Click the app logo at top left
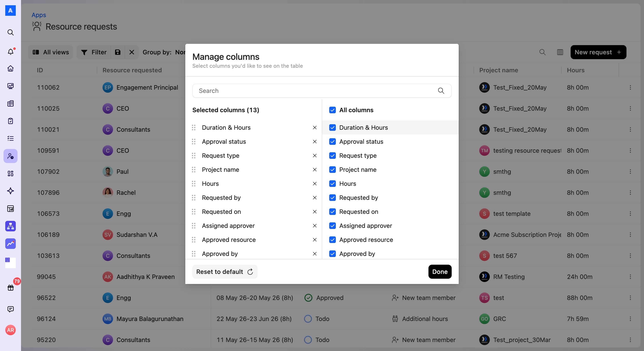 pos(11,11)
